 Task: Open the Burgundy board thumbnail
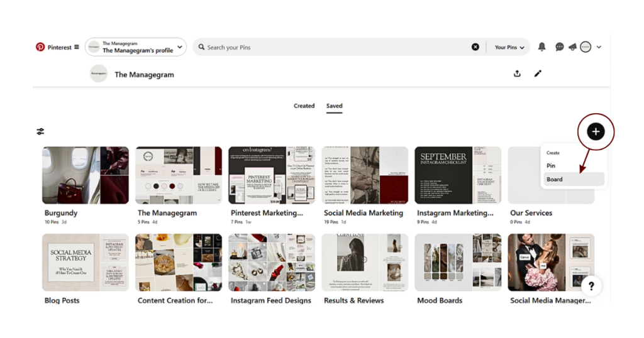pyautogui.click(x=86, y=175)
